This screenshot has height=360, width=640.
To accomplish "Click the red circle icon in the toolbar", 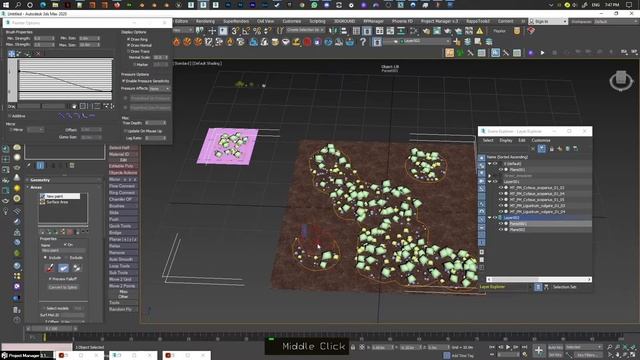I will 307,42.
